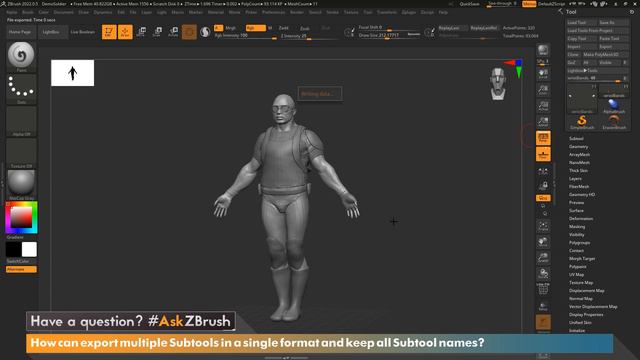Expand the Masking section
Screen dimensions: 640x360
577,227
